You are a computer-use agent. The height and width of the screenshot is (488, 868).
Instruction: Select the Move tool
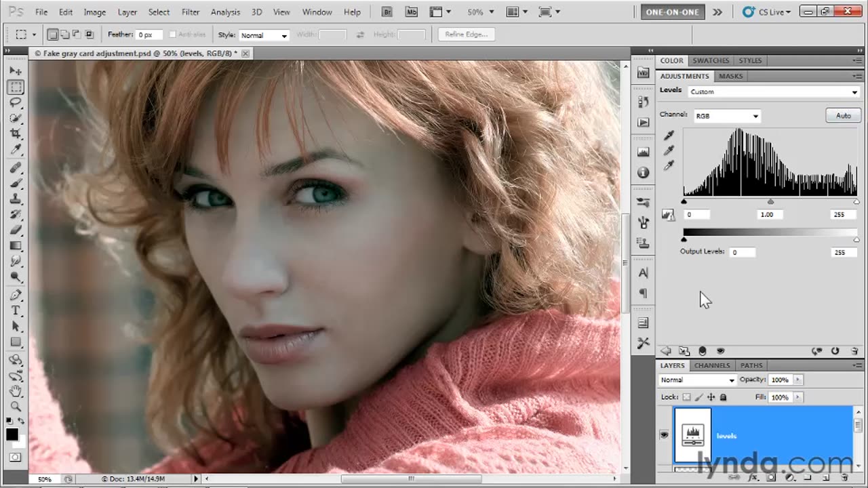[x=16, y=71]
